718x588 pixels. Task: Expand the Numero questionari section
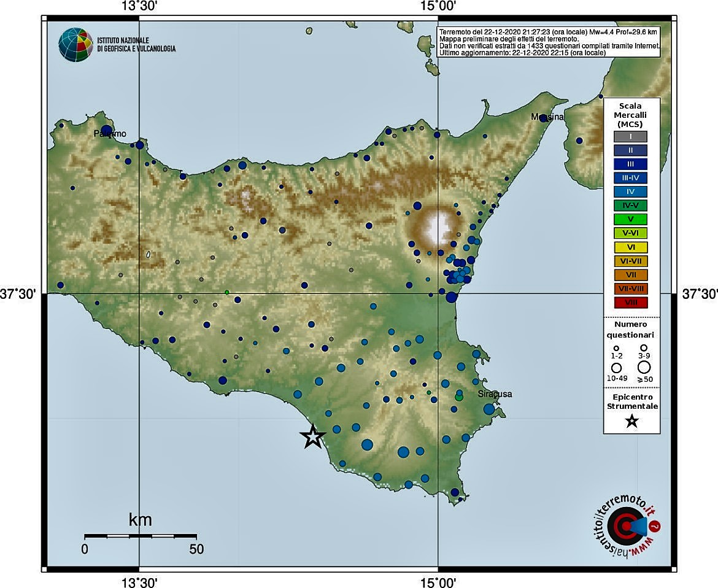(631, 330)
